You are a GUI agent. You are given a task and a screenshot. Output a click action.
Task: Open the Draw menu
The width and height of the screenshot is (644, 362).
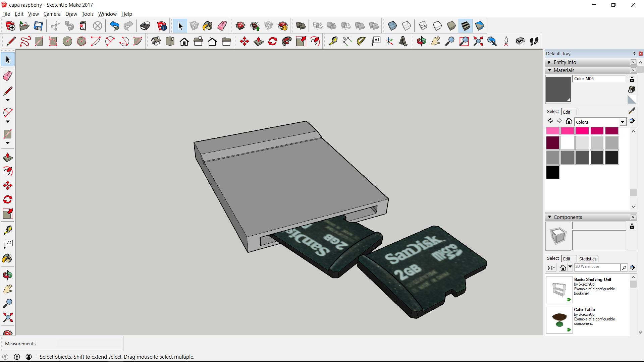71,14
